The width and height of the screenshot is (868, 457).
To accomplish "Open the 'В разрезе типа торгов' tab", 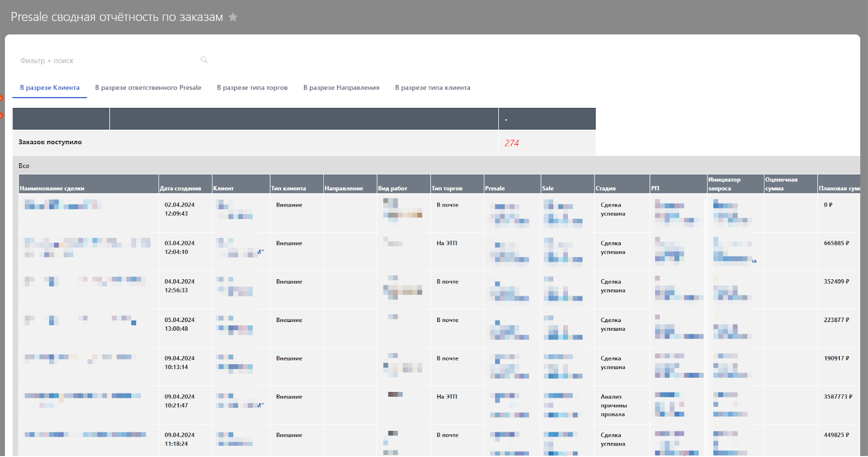I will click(252, 88).
